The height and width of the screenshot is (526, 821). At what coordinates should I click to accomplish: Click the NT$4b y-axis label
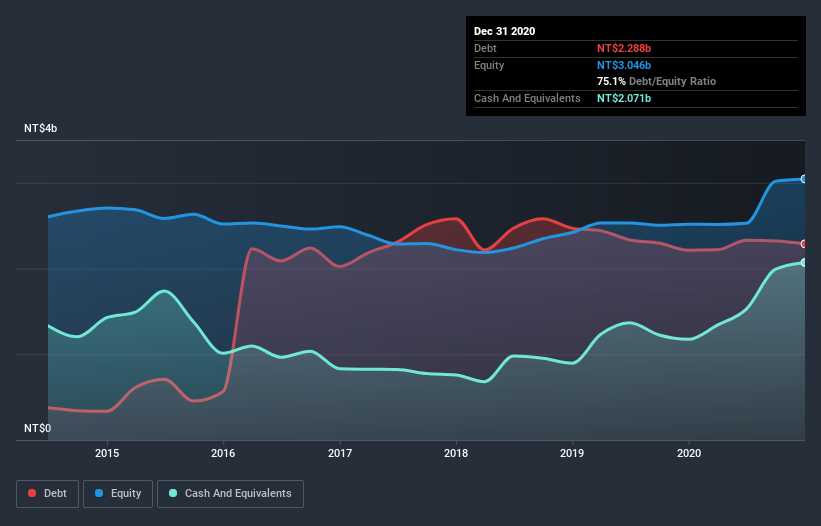pos(40,128)
